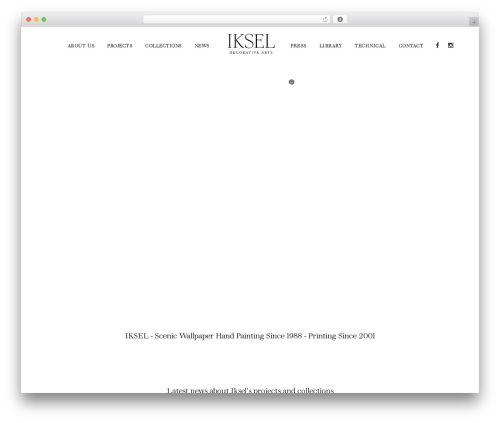The width and height of the screenshot is (500, 423).
Task: Open the About Us menu item
Action: 81,46
